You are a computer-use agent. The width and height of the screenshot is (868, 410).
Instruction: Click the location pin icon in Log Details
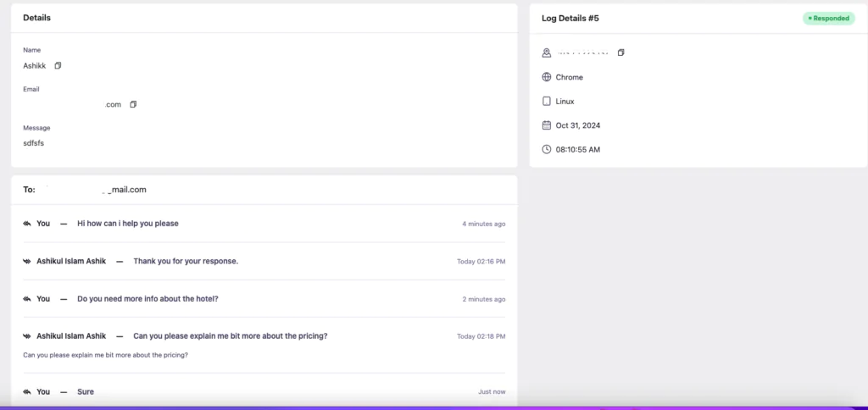(x=547, y=53)
